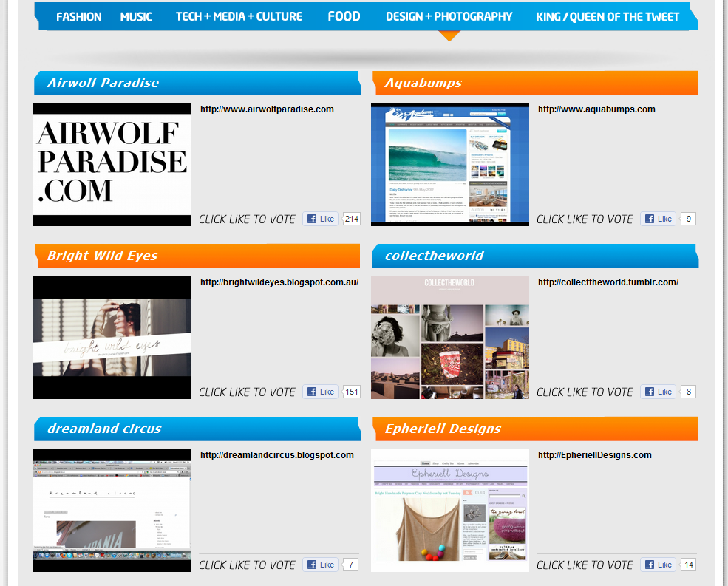Screen dimensions: 728x586
Task: Click the 14 like count for Epheriell Designs
Action: click(x=689, y=565)
